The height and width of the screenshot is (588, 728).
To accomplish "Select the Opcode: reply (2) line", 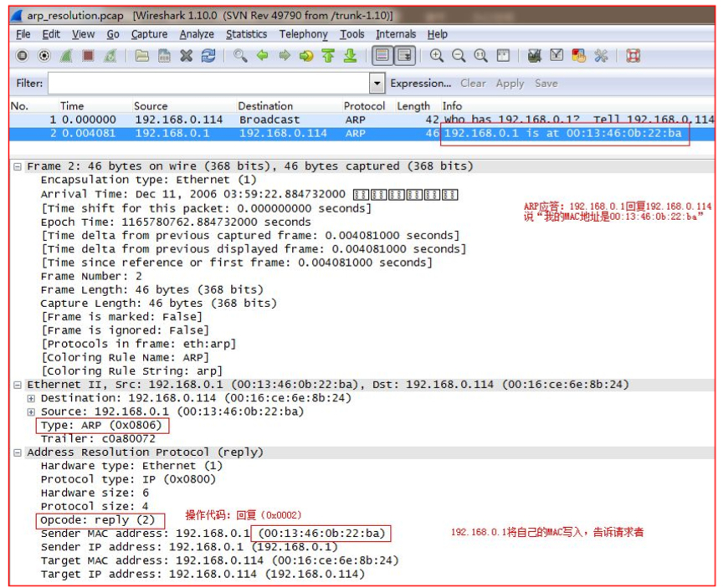I will click(x=98, y=520).
